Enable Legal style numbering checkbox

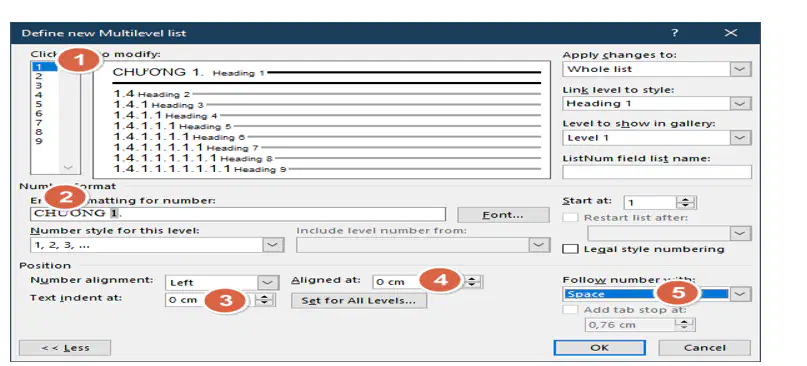570,249
